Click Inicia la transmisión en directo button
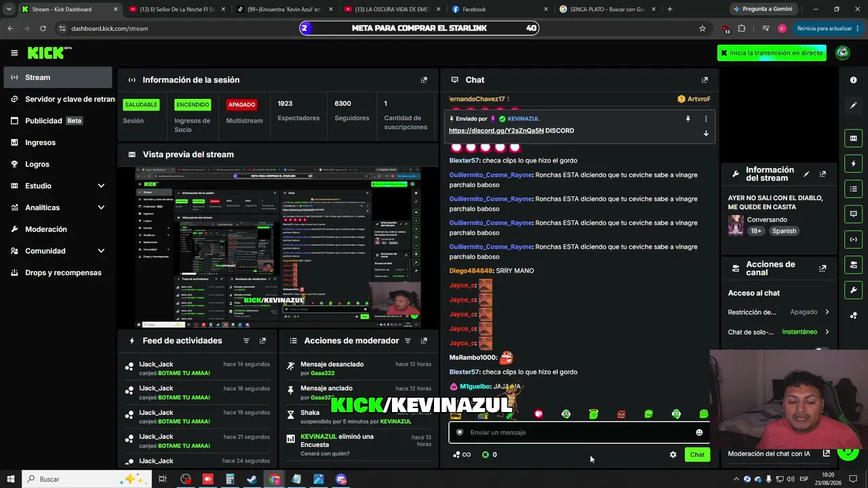Viewport: 868px width, 488px height. point(772,53)
